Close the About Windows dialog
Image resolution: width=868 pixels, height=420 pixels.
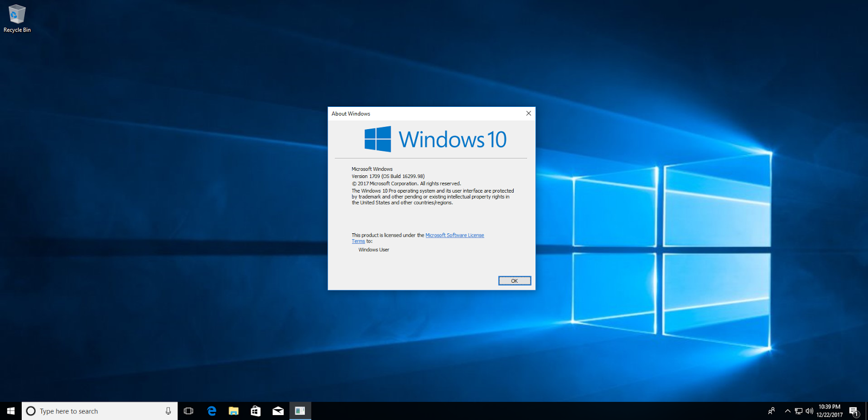point(528,113)
